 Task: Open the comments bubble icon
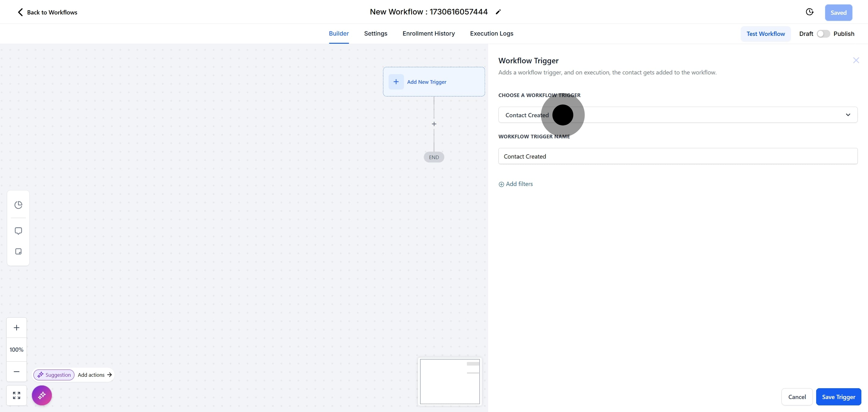pyautogui.click(x=18, y=231)
